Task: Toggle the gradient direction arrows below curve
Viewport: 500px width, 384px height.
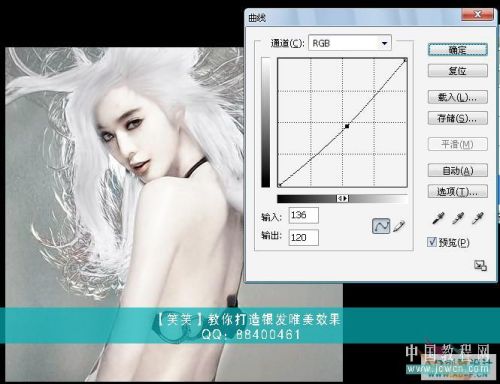Action: coord(343,199)
